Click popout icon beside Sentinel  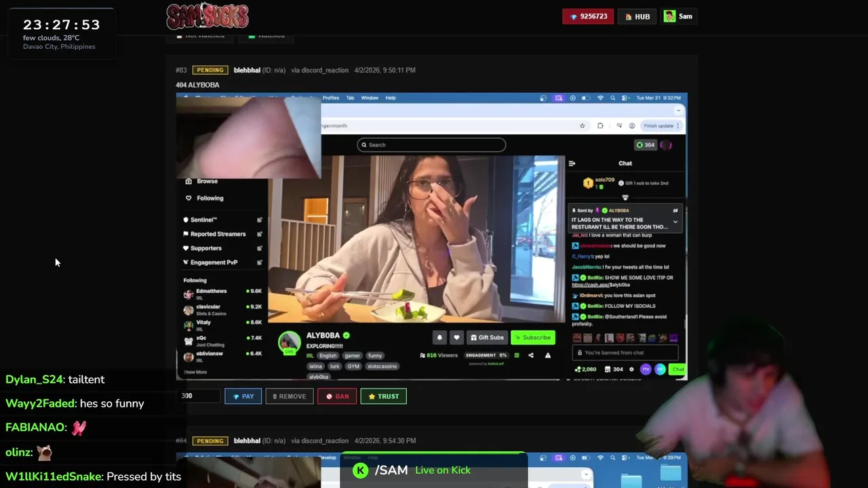click(x=259, y=220)
